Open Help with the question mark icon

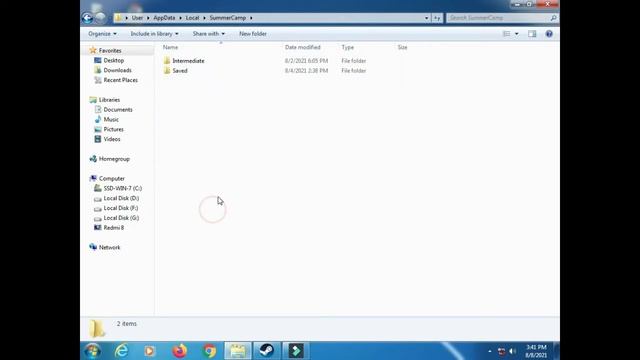pos(549,34)
